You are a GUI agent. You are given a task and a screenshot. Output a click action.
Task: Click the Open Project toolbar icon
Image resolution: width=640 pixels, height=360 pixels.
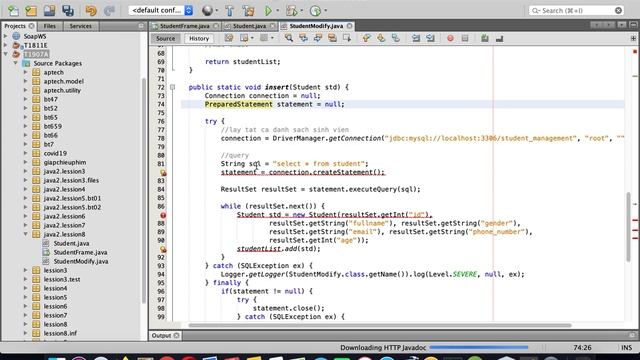pos(49,10)
